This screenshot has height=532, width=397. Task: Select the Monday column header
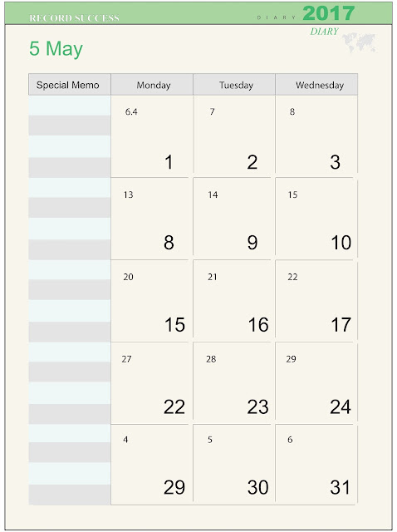152,85
